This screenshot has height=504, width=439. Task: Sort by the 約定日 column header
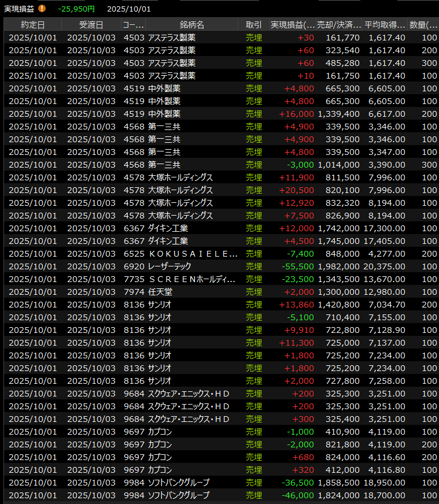click(x=32, y=24)
